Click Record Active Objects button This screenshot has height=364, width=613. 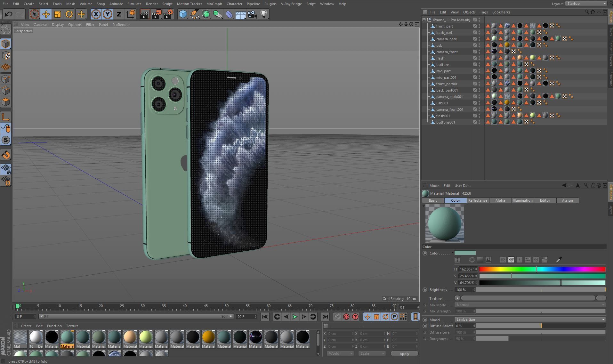click(x=337, y=317)
